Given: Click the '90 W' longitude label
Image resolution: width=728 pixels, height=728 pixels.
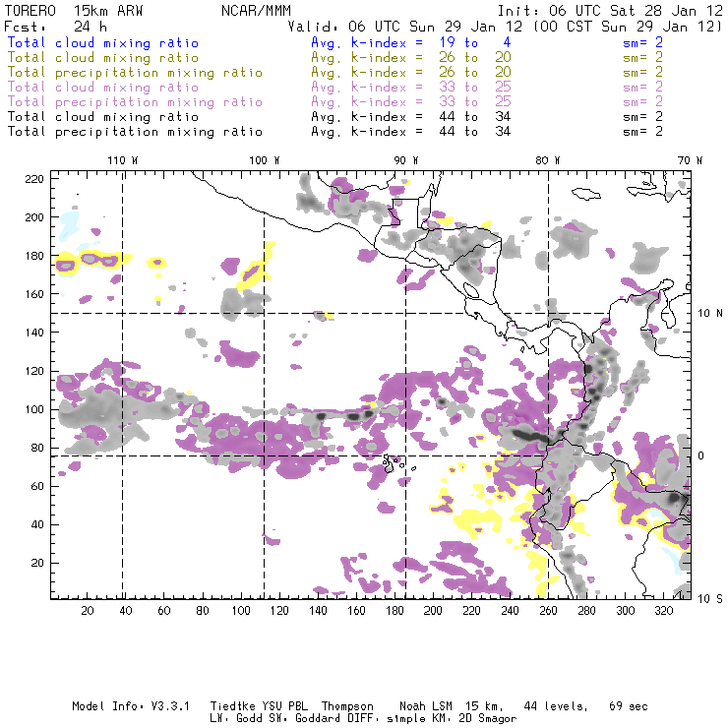Looking at the screenshot, I should point(405,160).
